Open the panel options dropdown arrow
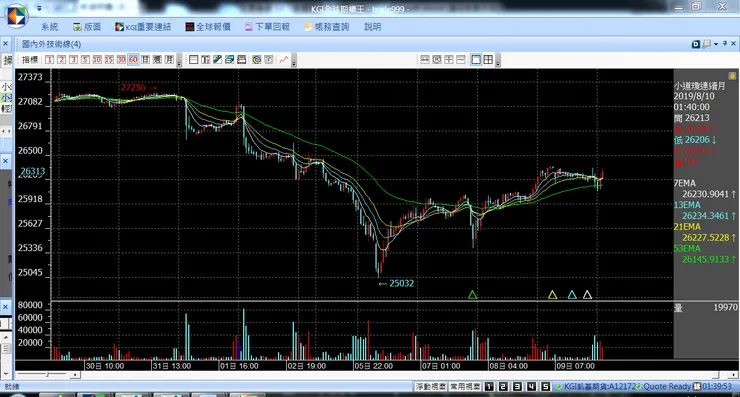This screenshot has width=740, height=397. click(716, 44)
